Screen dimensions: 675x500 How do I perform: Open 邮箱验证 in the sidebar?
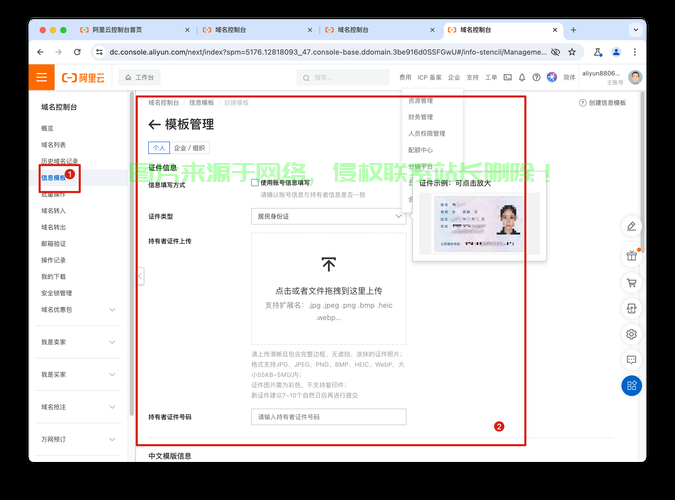[x=53, y=244]
